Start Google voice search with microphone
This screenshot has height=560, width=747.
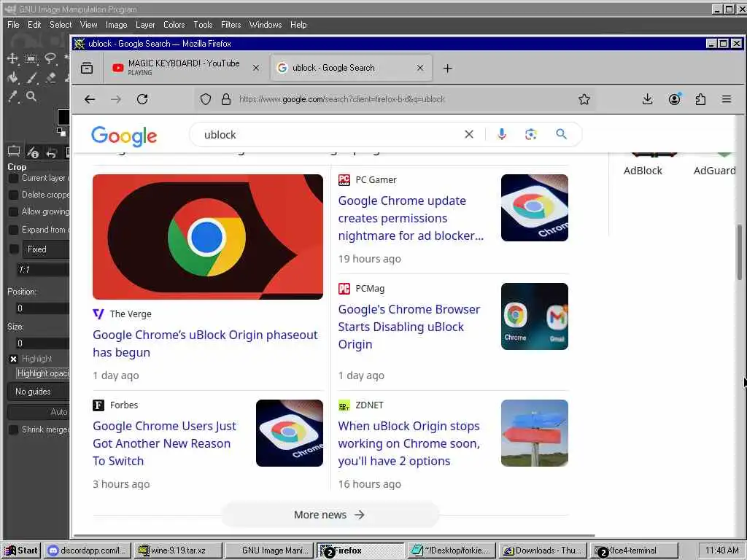[501, 134]
